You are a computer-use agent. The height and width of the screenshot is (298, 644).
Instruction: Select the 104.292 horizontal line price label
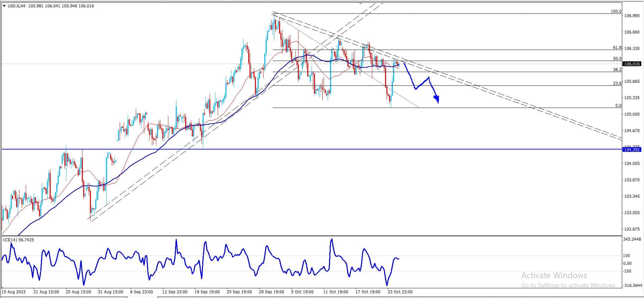(632, 150)
